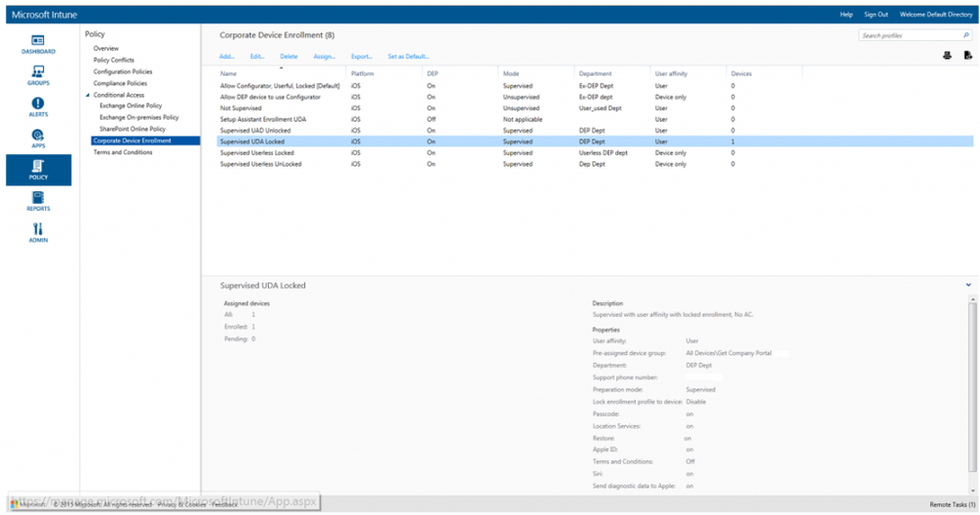This screenshot has height=515, width=980.
Task: Click Set as Default... command
Action: pos(408,56)
